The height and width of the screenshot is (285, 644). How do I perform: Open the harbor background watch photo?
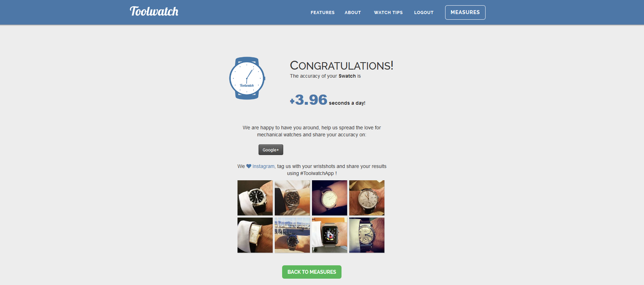[292, 235]
